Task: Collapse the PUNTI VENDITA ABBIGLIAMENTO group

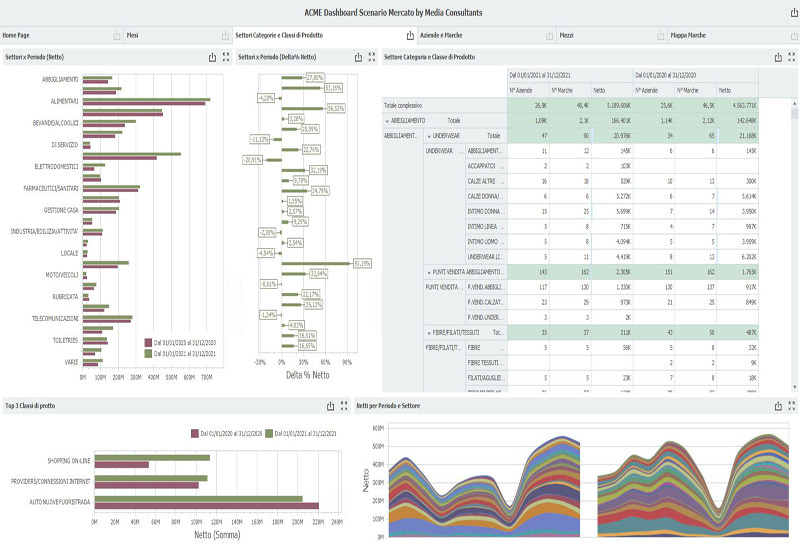Action: pos(429,272)
